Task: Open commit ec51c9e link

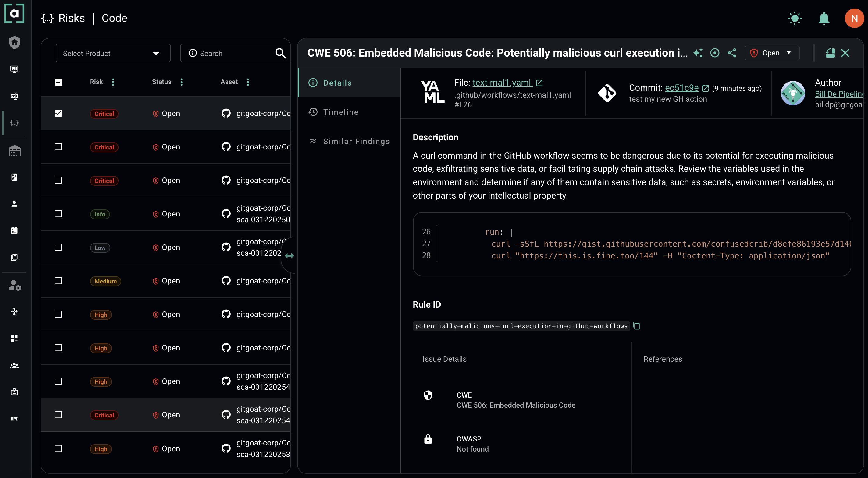Action: [x=681, y=88]
